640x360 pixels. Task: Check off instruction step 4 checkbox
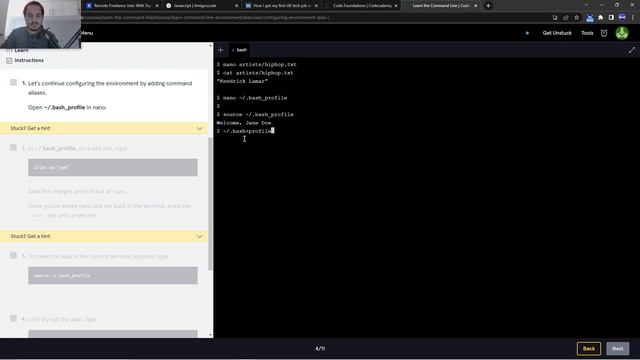[x=13, y=318]
